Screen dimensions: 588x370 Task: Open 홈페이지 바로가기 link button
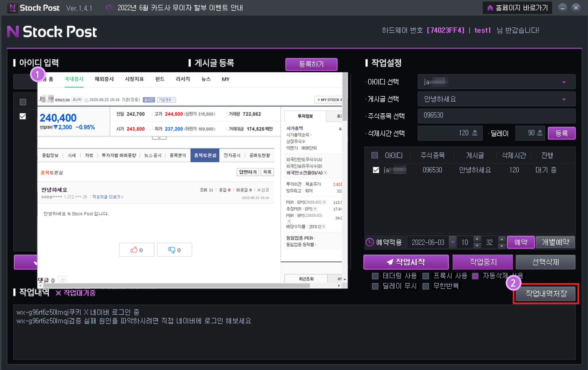tap(517, 8)
